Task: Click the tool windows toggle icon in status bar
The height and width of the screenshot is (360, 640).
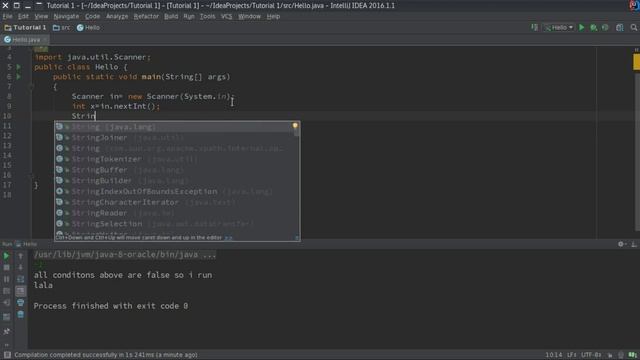Action: 7,355
